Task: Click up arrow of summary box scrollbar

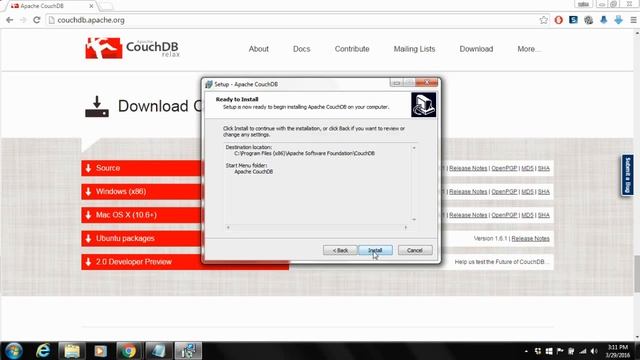Action: pos(413,148)
